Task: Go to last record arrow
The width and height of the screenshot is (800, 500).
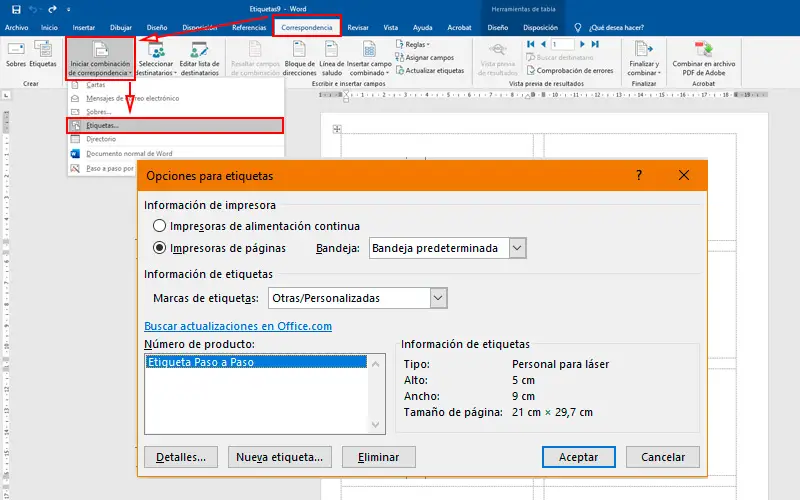Action: (x=595, y=44)
